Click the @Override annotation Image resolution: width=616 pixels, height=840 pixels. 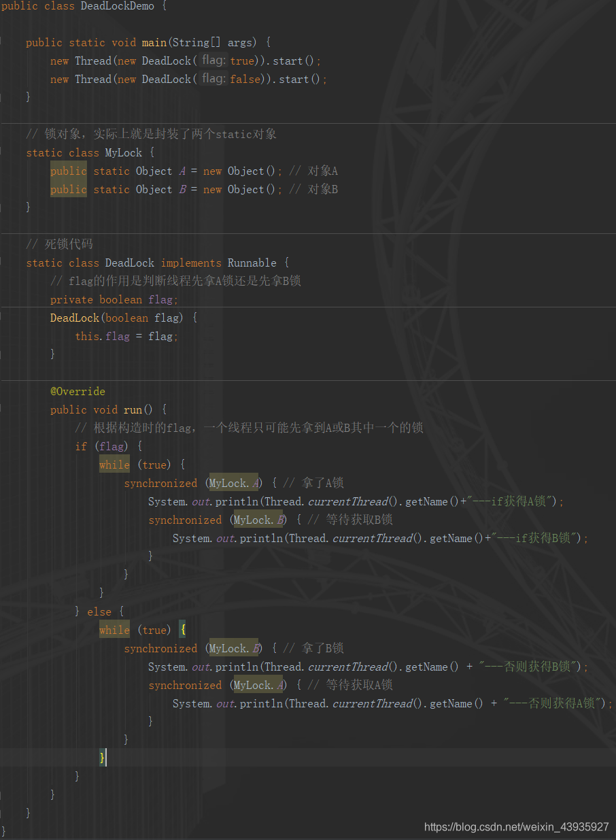(78, 391)
